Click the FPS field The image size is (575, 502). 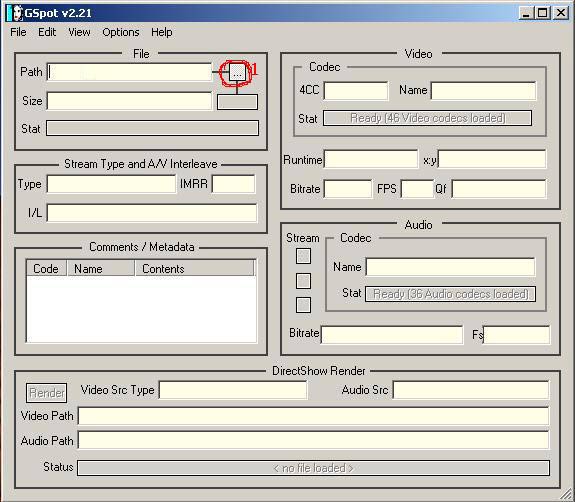pyautogui.click(x=417, y=189)
